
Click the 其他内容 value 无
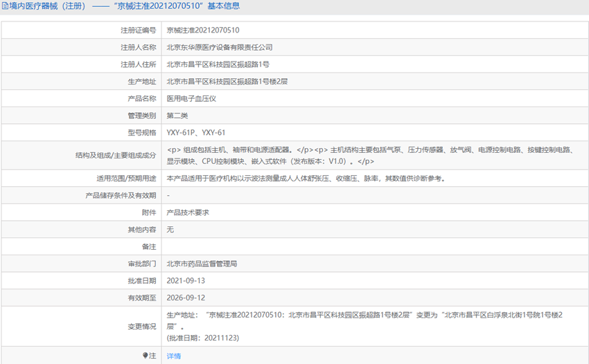click(170, 230)
